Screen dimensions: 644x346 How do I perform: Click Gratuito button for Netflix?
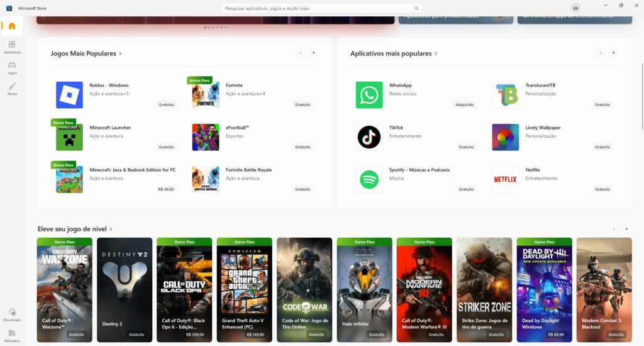click(x=602, y=189)
